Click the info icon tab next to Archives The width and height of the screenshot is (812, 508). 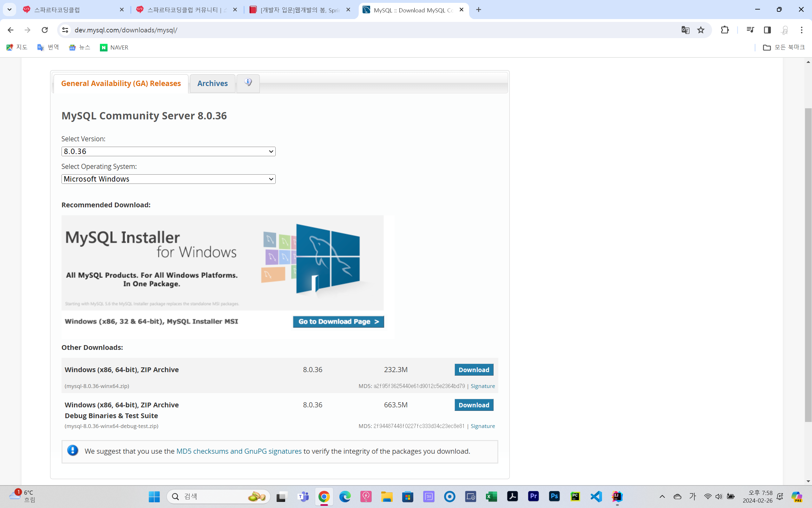tap(248, 83)
